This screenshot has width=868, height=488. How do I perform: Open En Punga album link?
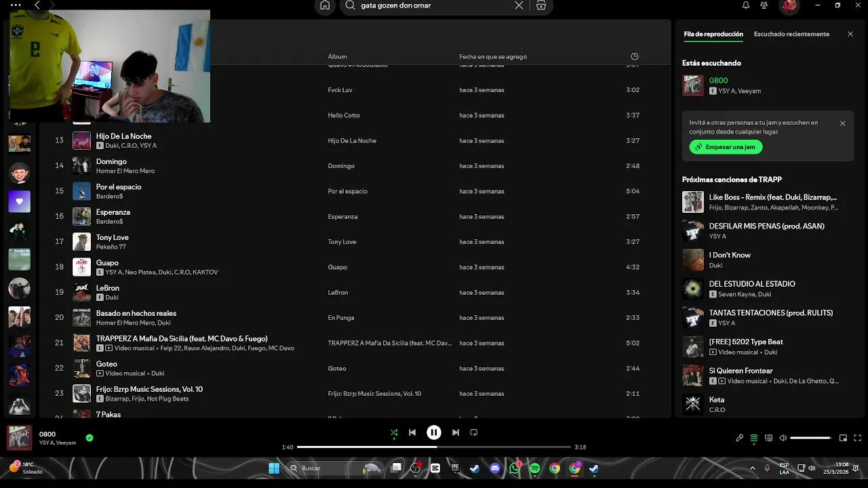tap(340, 318)
